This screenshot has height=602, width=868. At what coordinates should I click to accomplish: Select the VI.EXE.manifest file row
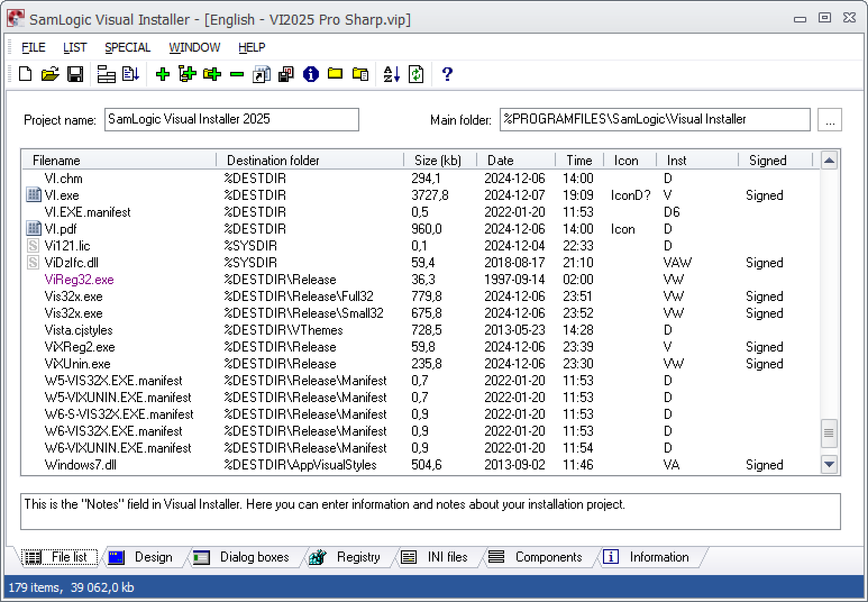pyautogui.click(x=421, y=212)
